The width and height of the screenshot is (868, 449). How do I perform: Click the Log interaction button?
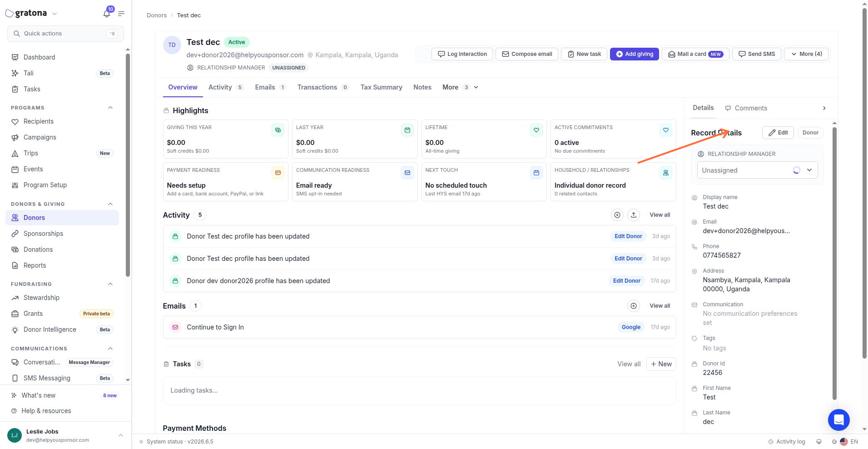(x=462, y=54)
